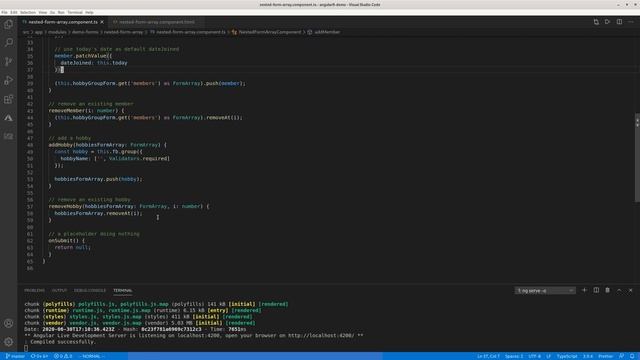Click the 'Compiled successfully.' terminal line

[x=62, y=342]
